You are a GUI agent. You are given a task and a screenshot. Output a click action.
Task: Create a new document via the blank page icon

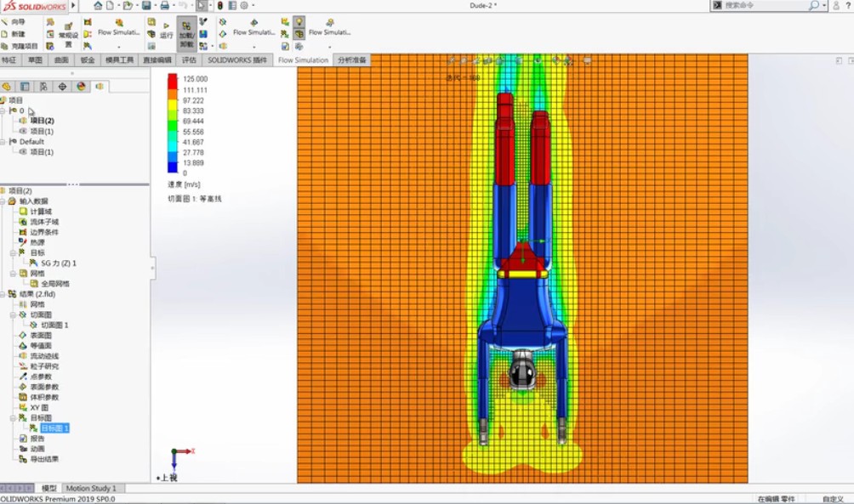110,5
